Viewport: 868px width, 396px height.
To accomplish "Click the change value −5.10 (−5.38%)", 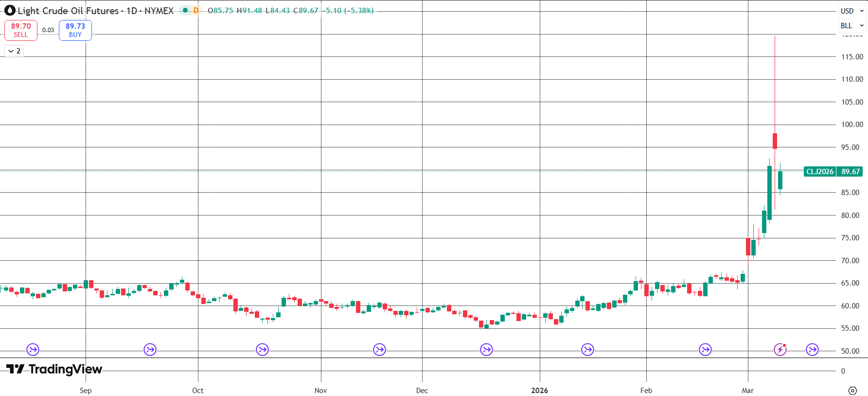I will 348,11.
